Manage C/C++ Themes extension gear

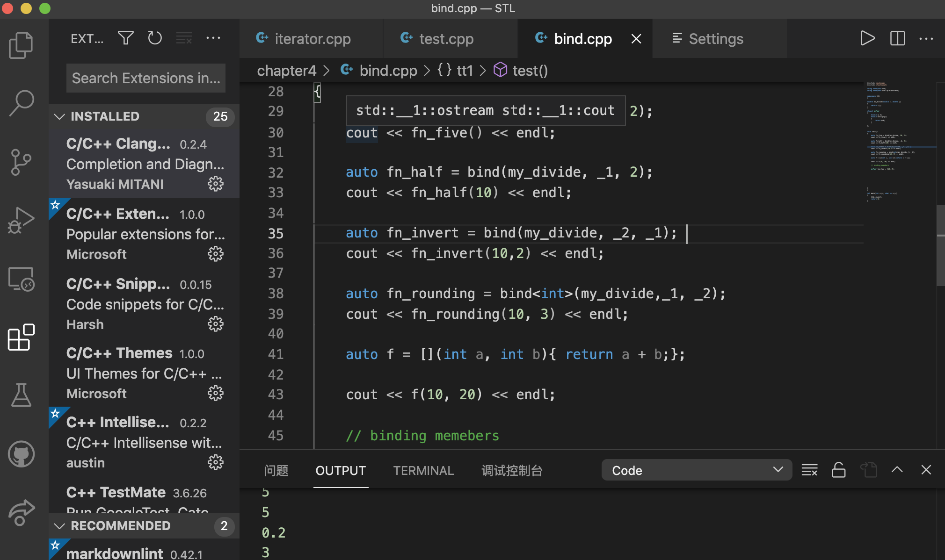[x=216, y=393]
